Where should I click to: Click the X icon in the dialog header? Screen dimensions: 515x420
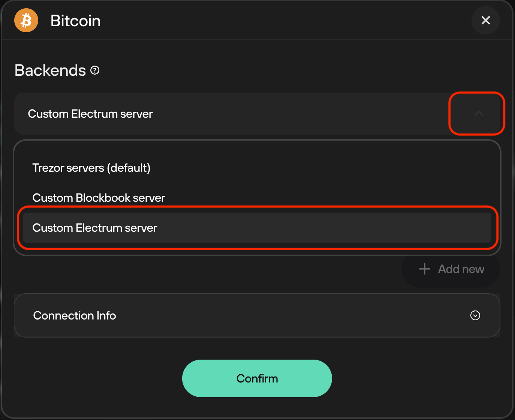coord(486,20)
